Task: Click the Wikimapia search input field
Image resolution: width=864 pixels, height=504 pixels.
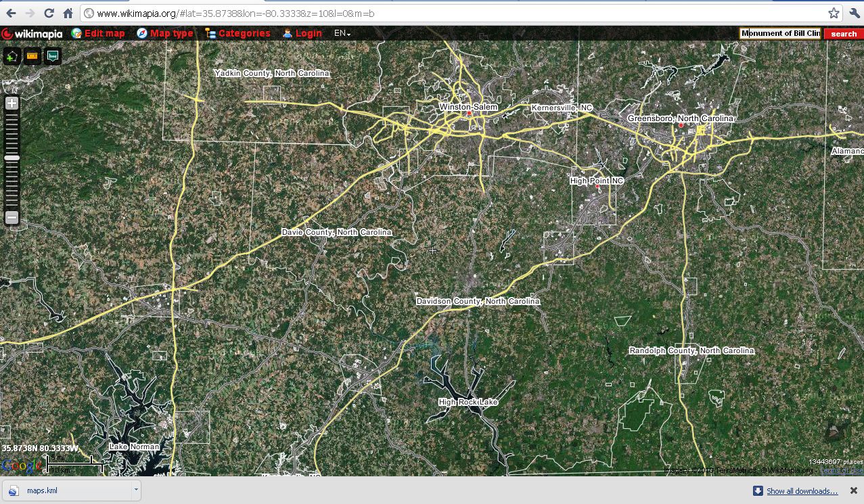Action: pos(780,33)
